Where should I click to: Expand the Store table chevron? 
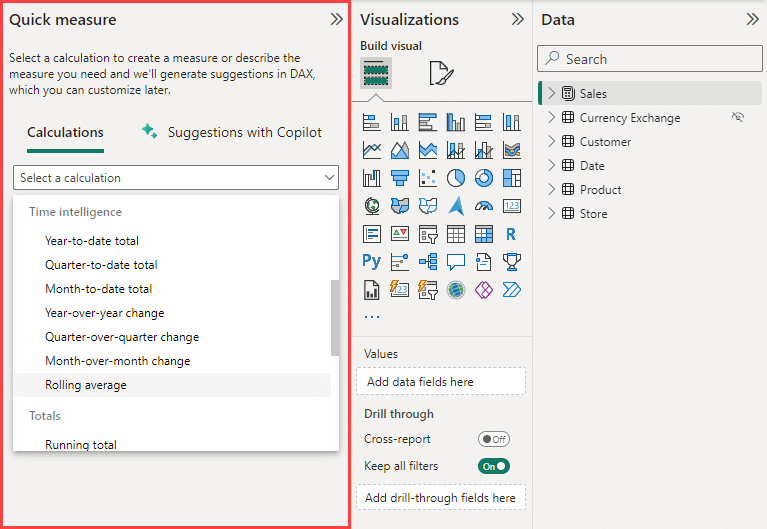pyautogui.click(x=552, y=213)
